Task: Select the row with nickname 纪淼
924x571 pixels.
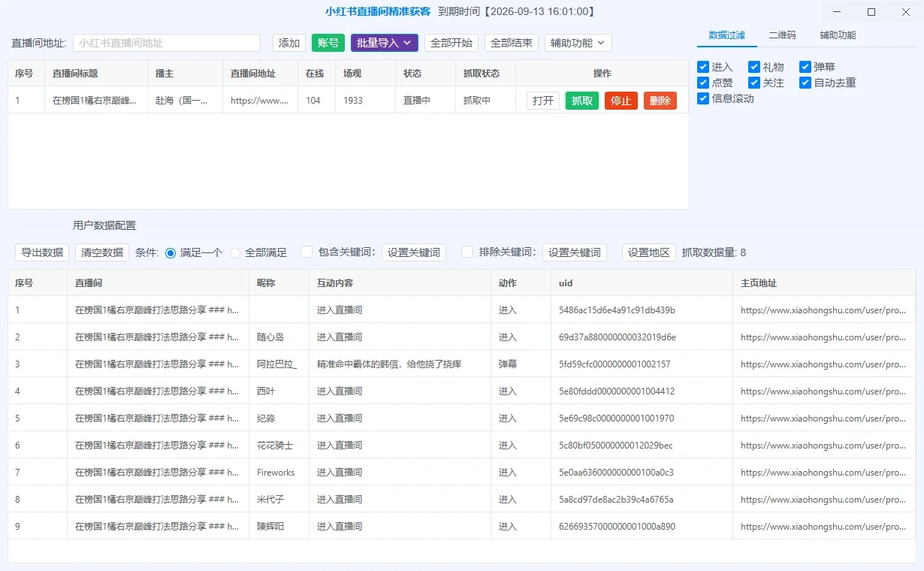Action: (x=461, y=418)
